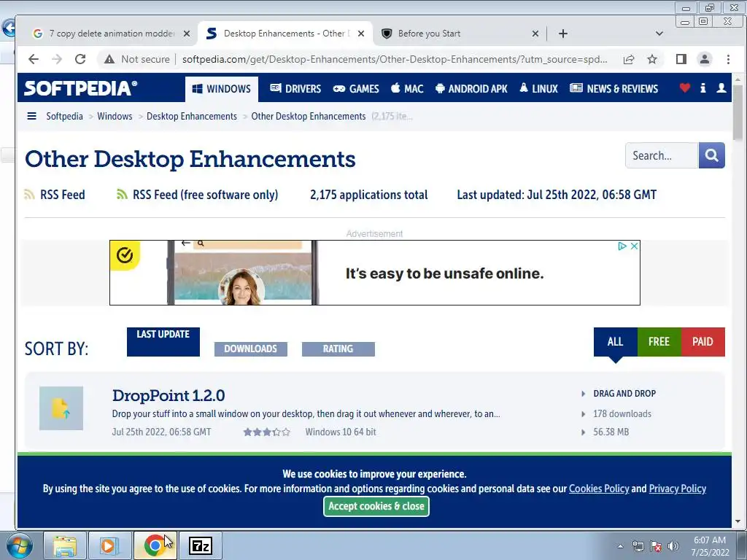This screenshot has width=747, height=560.
Task: Go to Windows breadcrumb link
Action: (115, 116)
